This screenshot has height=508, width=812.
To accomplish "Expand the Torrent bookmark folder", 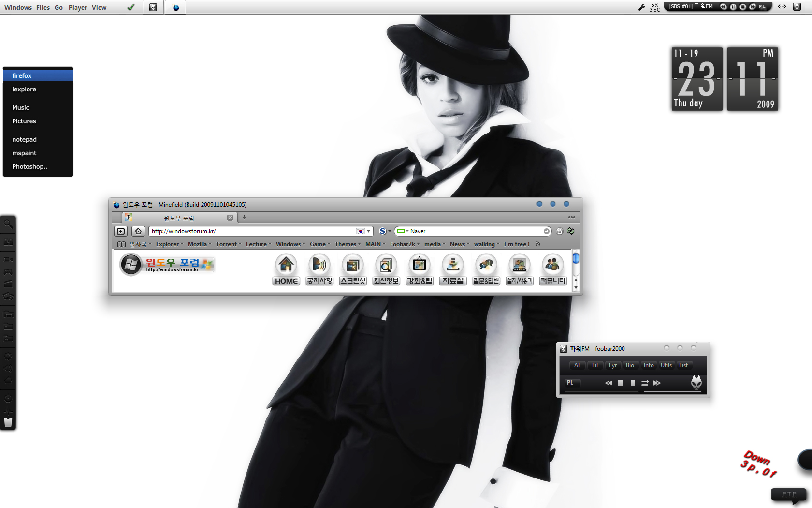I will tap(229, 244).
